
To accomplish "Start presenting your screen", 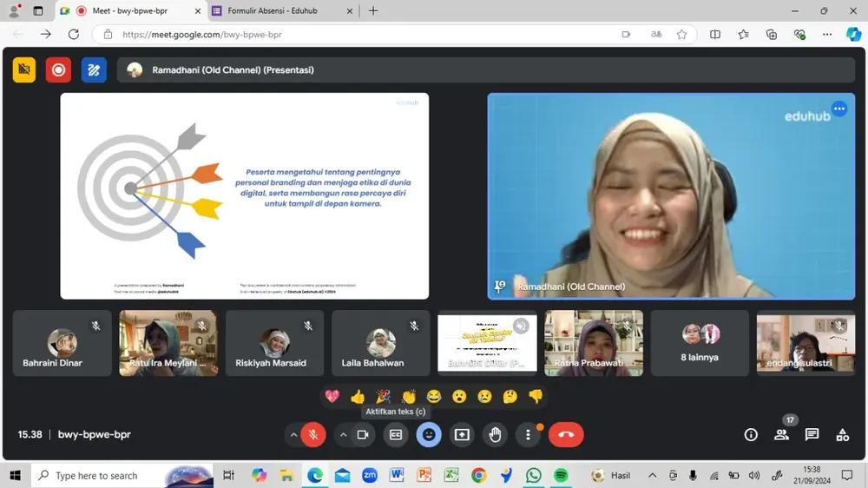I will [x=462, y=435].
